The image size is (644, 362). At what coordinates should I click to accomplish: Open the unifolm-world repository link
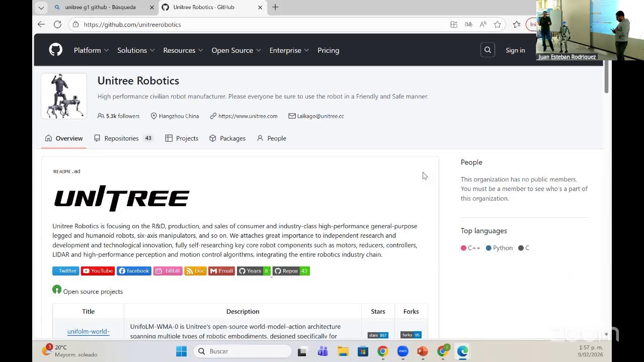coord(88,331)
